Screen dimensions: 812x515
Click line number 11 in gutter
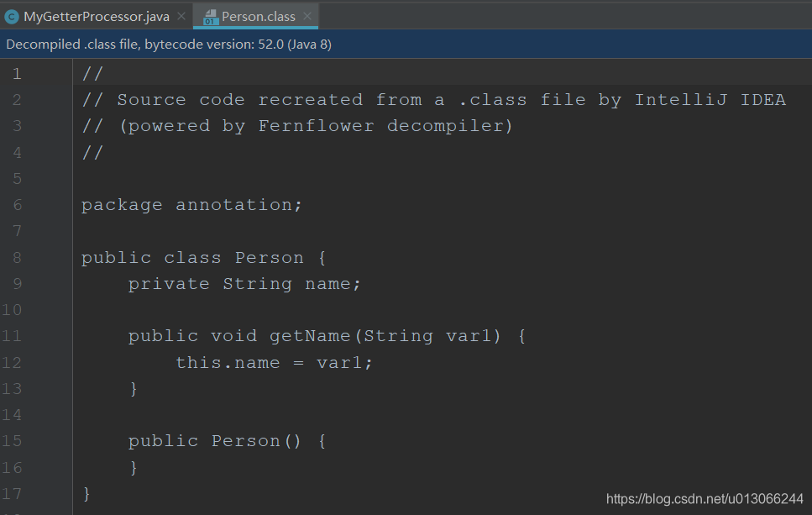[x=12, y=336]
